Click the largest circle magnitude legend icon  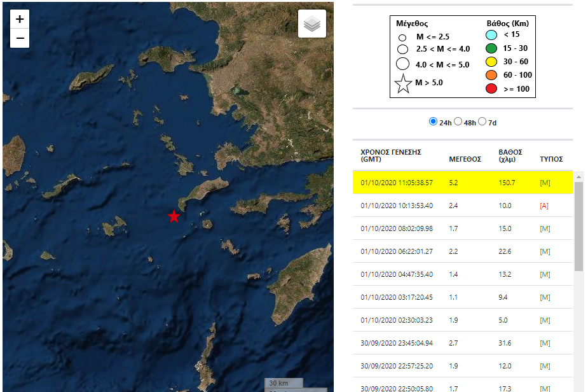(x=402, y=64)
